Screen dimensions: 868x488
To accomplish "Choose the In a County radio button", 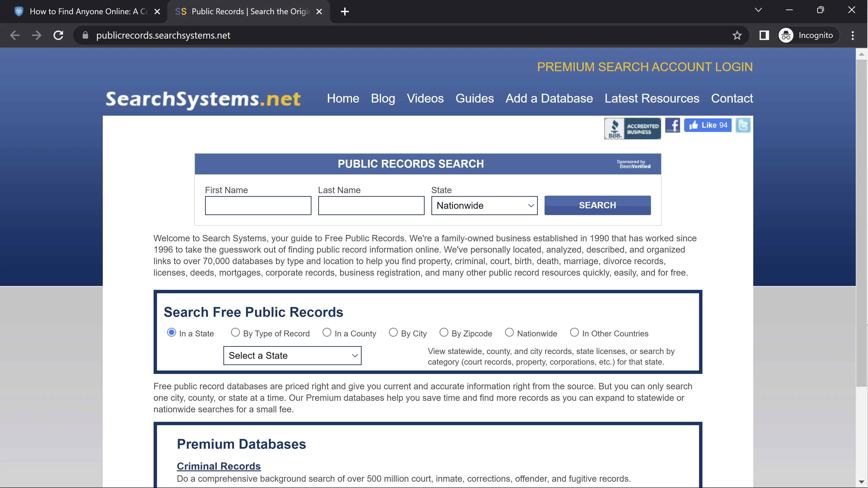I will click(327, 333).
